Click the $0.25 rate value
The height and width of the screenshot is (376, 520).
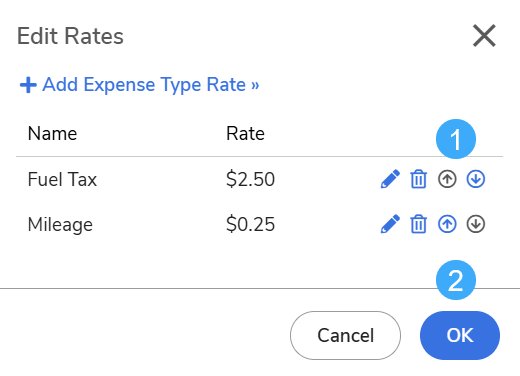click(x=250, y=224)
